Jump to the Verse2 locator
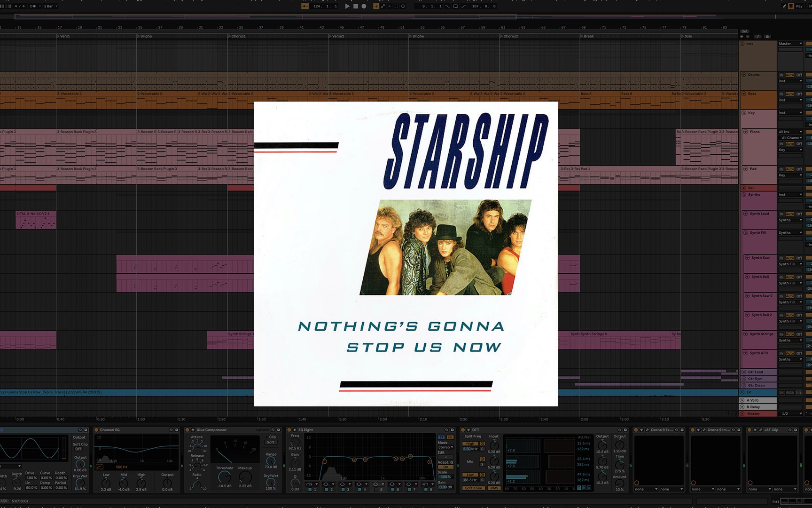This screenshot has width=812, height=508. pyautogui.click(x=337, y=36)
